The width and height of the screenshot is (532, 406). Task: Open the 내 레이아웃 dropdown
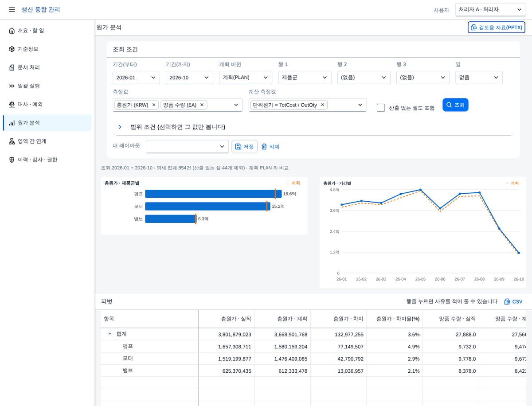[187, 146]
